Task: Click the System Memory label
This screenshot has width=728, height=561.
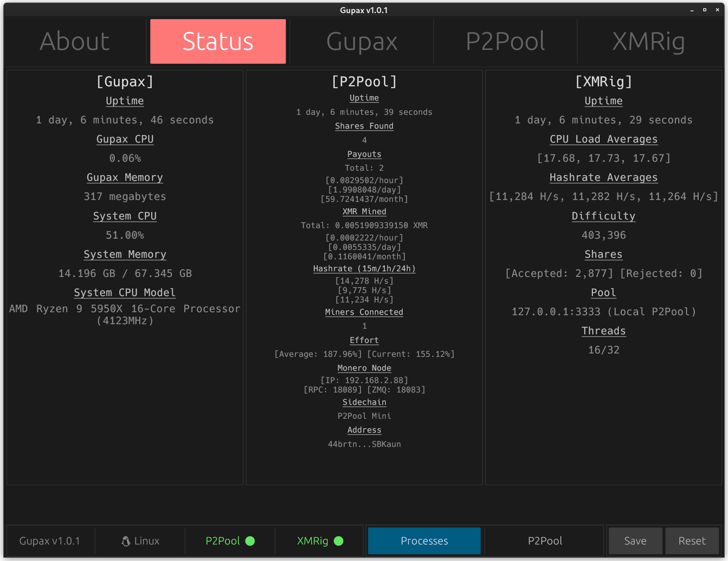Action: tap(125, 254)
